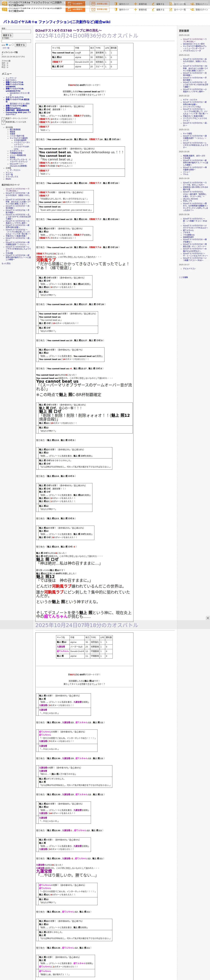Click 第8071回C-BR杯がスタートです！ announcement

(84, 675)
